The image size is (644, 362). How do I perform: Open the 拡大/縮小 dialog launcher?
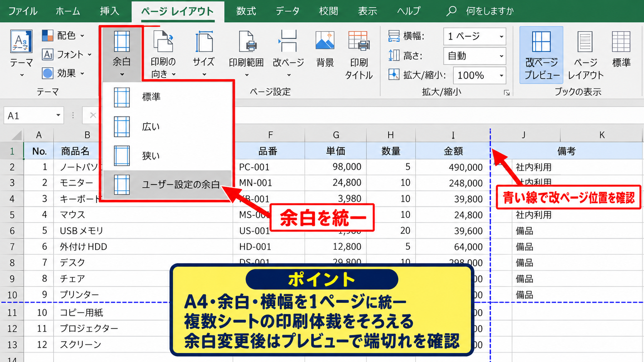507,93
